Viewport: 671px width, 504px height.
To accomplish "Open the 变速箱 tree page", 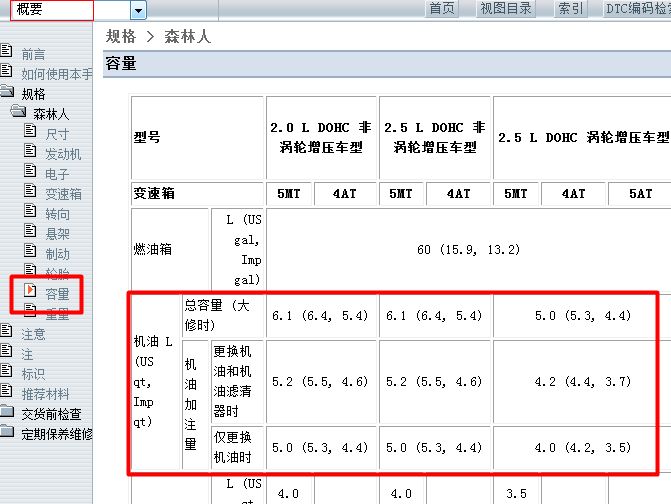I will point(63,195).
